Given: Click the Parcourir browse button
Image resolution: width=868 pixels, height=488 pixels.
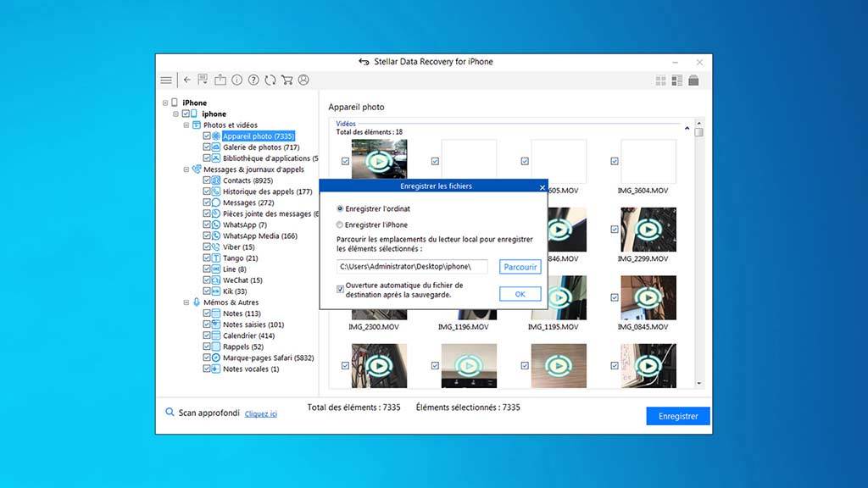Looking at the screenshot, I should [x=520, y=267].
